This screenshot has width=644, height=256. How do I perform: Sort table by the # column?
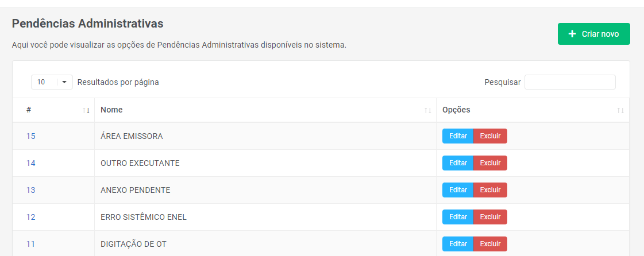[x=53, y=110]
